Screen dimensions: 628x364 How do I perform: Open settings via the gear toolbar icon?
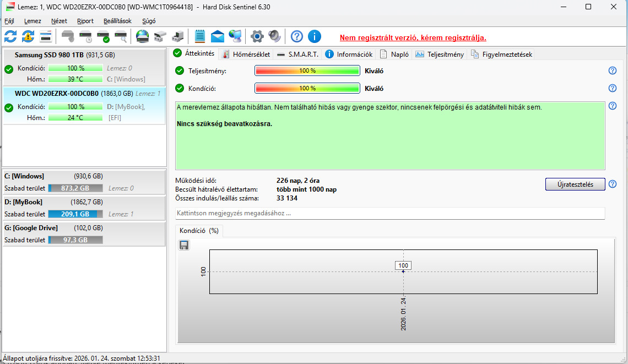pos(257,36)
